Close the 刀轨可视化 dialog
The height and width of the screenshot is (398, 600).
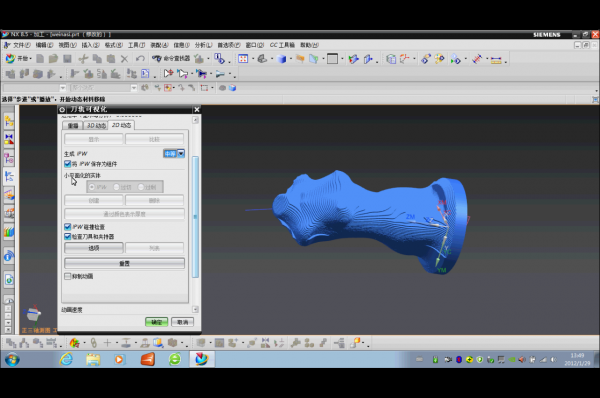pos(197,109)
